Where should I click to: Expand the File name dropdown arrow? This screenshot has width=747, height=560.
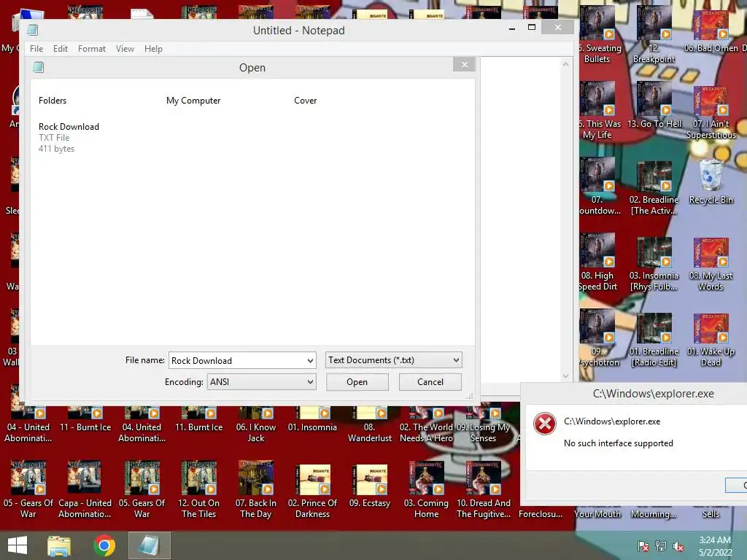[x=310, y=360]
